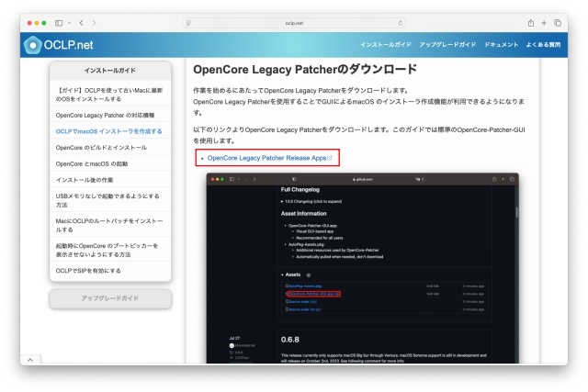Click the GitHub release page screenshot image
Screen dimensions: 588x392
pyautogui.click(x=361, y=266)
